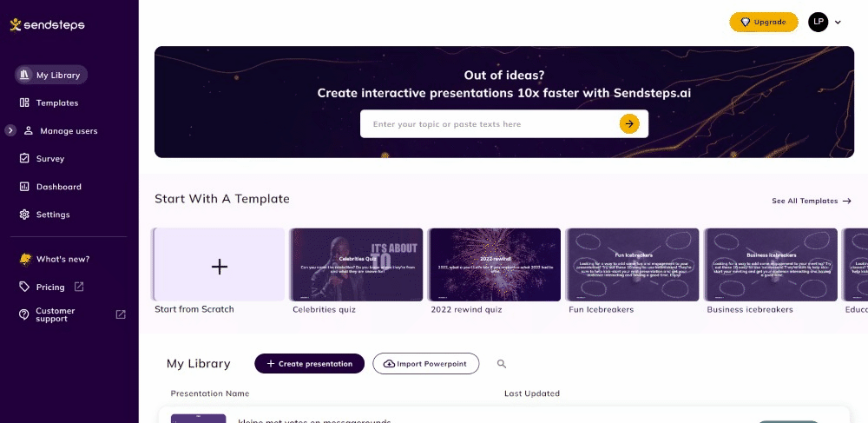The width and height of the screenshot is (868, 423).
Task: Expand the Manage users chevron
Action: point(10,130)
